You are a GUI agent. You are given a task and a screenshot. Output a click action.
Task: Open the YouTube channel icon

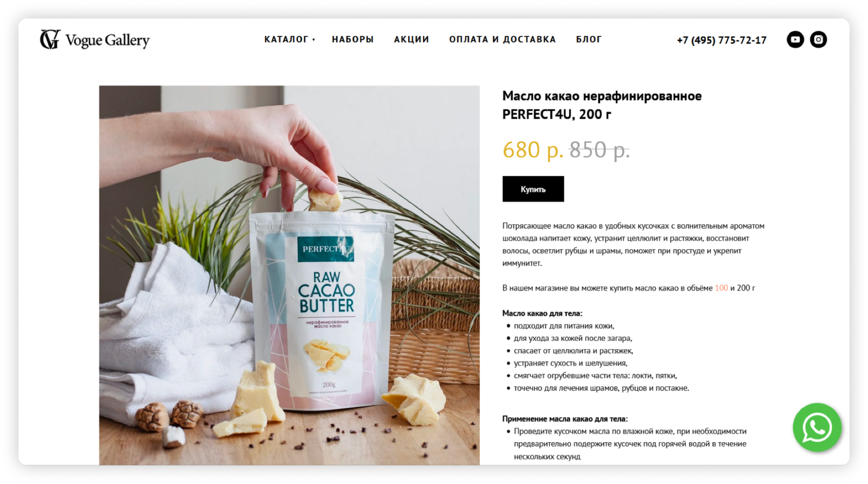(795, 40)
